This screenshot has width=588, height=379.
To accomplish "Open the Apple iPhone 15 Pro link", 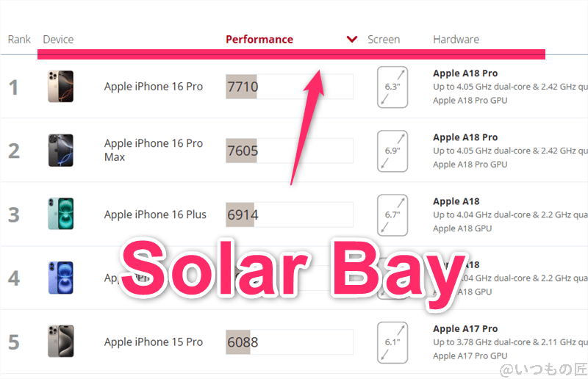I will 153,342.
